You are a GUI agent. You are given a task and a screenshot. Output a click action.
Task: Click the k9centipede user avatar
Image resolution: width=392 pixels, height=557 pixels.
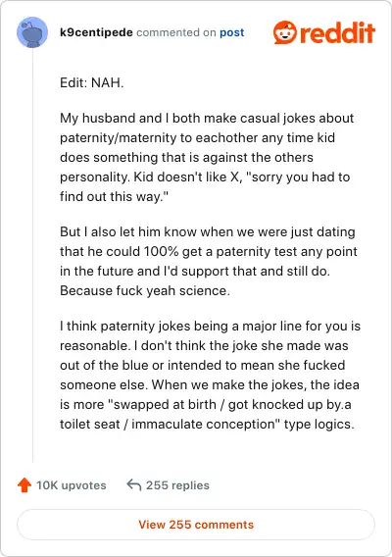(32, 32)
